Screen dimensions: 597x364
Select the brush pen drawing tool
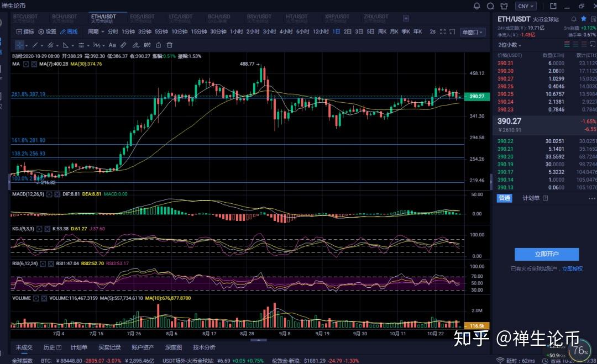[135, 45]
